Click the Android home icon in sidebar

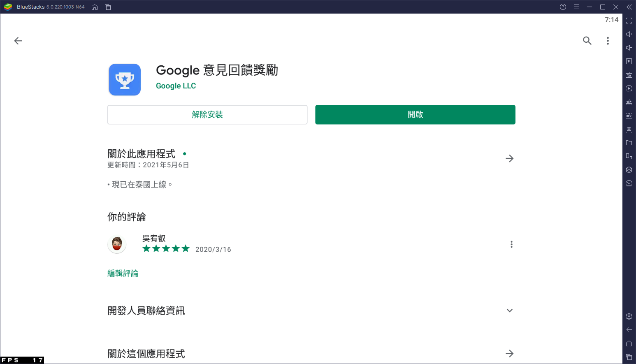tap(629, 343)
